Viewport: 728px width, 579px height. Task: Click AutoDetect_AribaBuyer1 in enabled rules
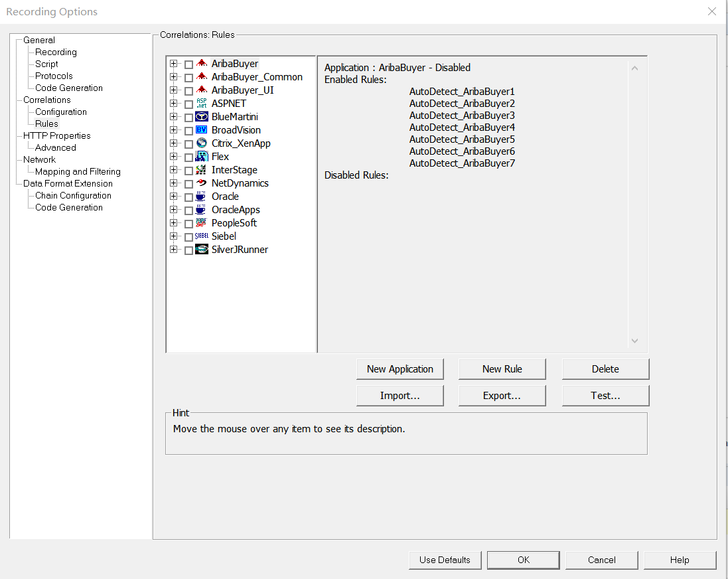pyautogui.click(x=462, y=92)
